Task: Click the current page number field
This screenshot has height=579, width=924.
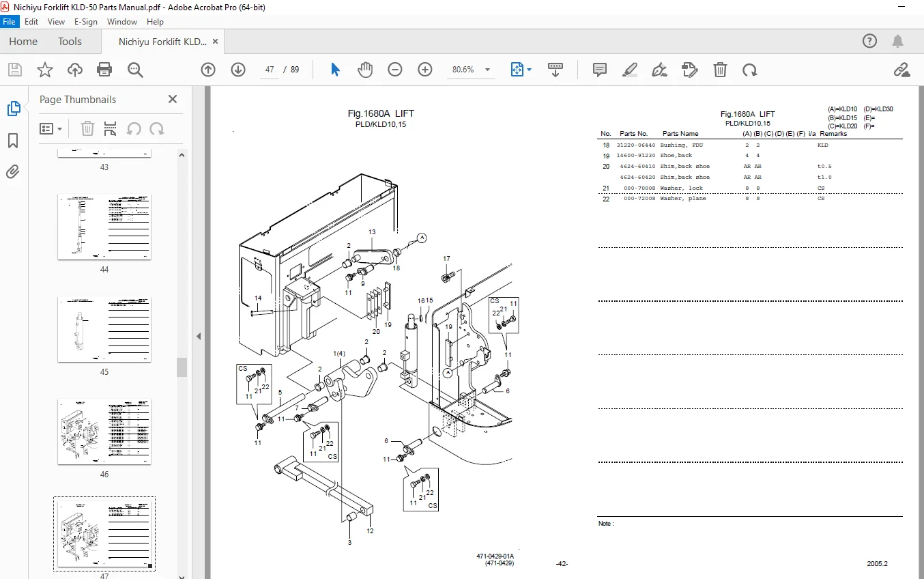Action: tap(270, 70)
